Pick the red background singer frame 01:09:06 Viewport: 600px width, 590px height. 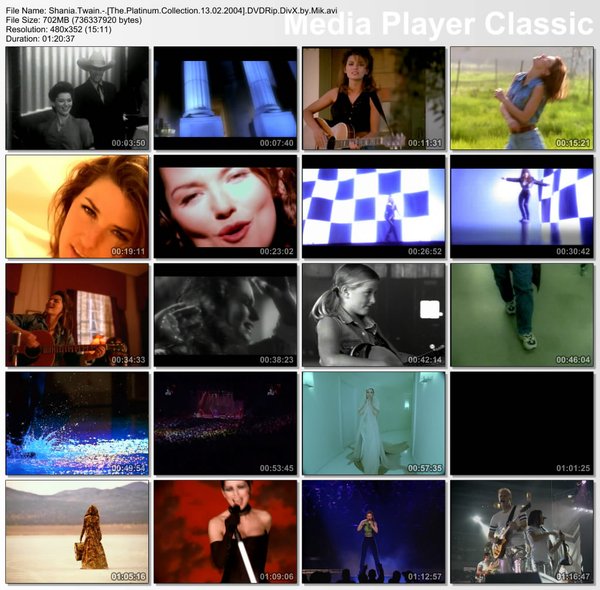click(x=225, y=532)
